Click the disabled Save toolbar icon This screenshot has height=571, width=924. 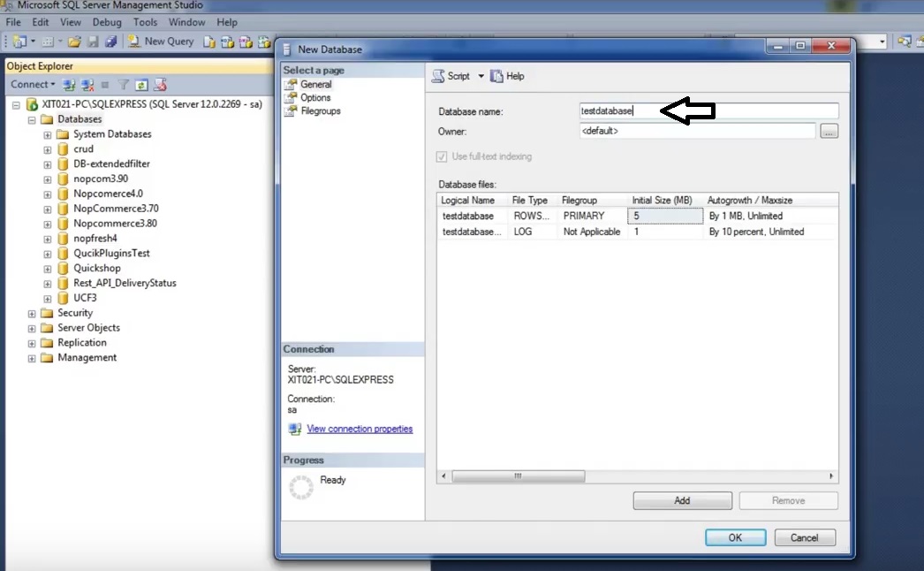pos(93,42)
